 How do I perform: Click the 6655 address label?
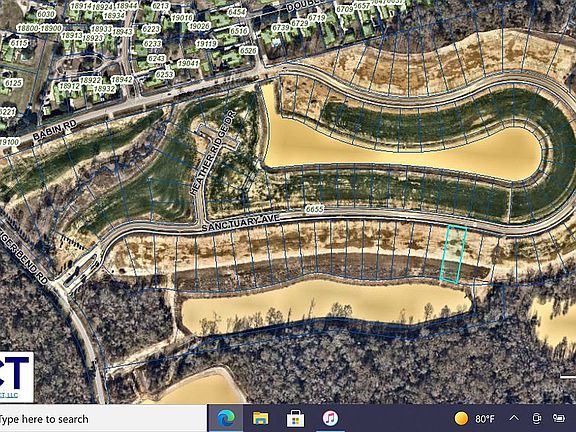314,209
